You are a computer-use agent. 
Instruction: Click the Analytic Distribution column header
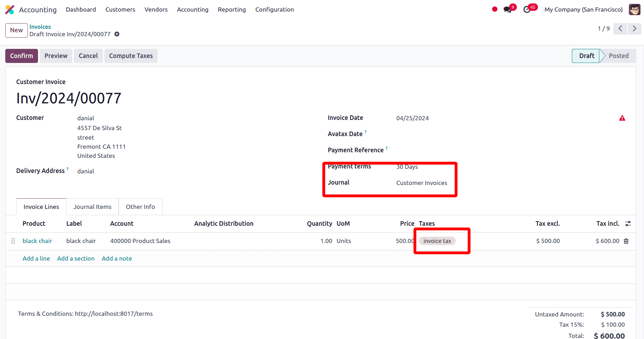pyautogui.click(x=224, y=224)
